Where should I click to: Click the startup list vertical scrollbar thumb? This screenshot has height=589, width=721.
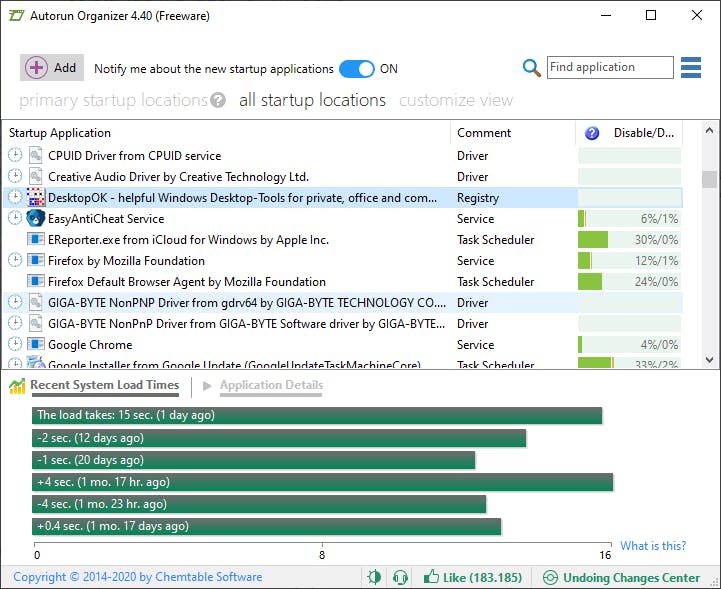(x=709, y=179)
